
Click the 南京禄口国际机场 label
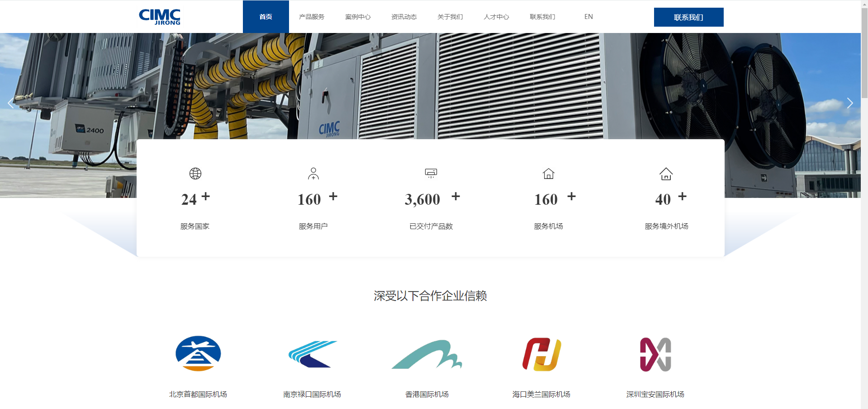click(312, 395)
